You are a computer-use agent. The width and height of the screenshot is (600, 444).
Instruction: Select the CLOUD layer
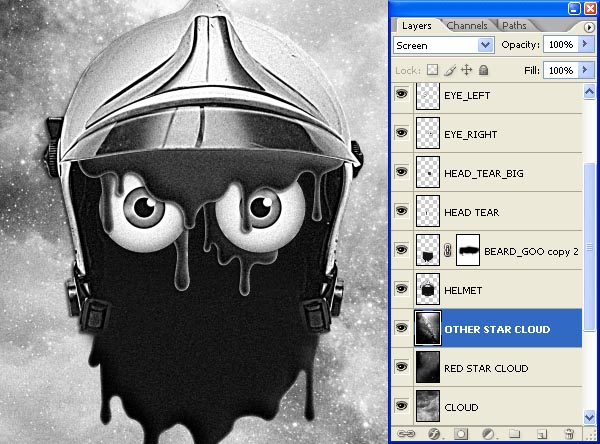(x=487, y=406)
